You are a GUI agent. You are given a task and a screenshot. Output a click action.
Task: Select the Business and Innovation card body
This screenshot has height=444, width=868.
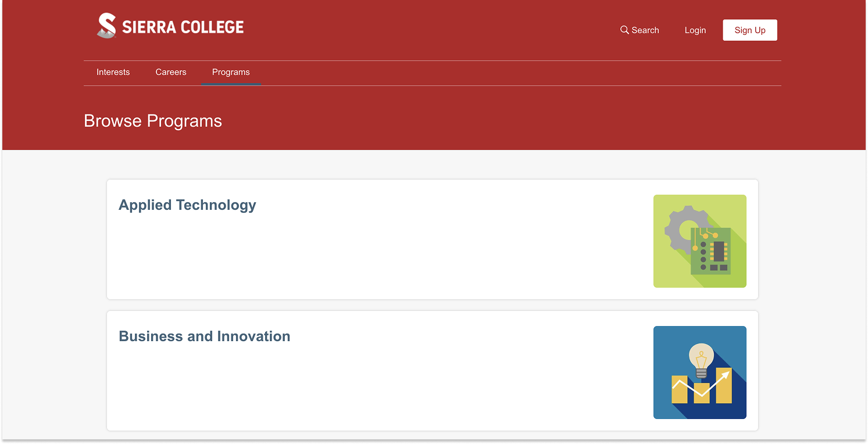click(x=433, y=371)
